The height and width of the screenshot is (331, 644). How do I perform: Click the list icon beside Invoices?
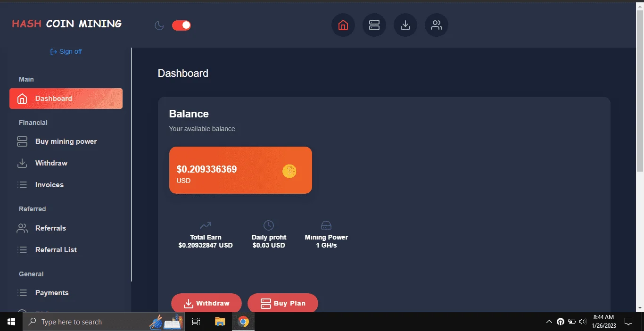click(x=22, y=185)
